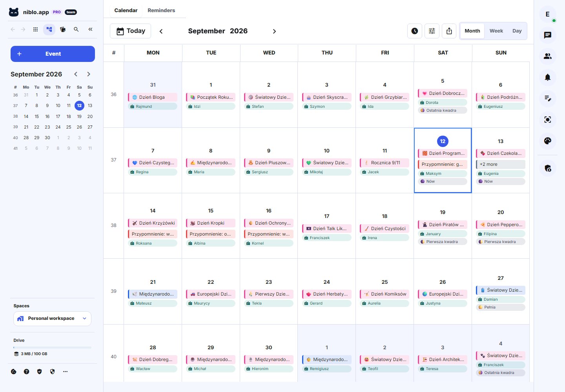The image size is (565, 392).
Task: Open contacts people icon in right sidebar
Action: click(548, 56)
